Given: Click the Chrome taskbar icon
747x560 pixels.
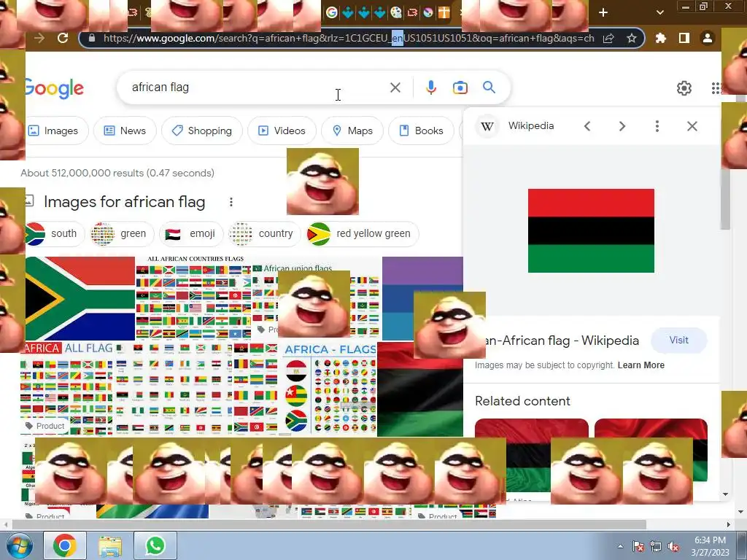Looking at the screenshot, I should point(65,545).
